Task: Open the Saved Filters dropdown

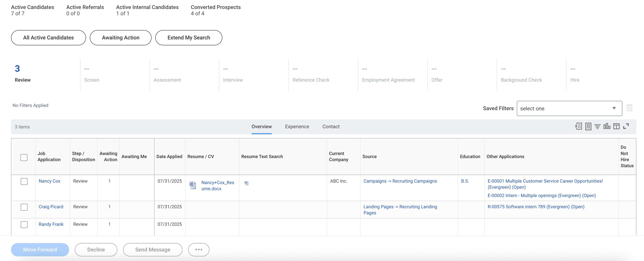Action: point(569,109)
